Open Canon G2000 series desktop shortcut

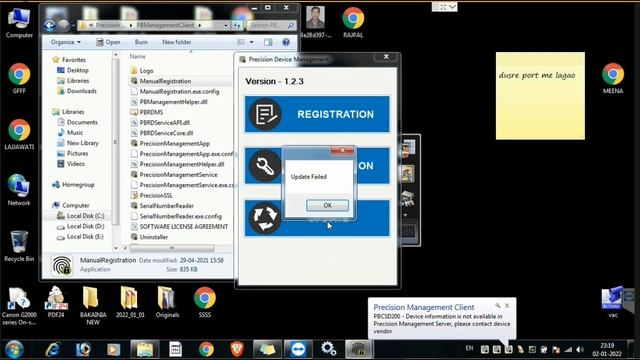click(x=19, y=306)
